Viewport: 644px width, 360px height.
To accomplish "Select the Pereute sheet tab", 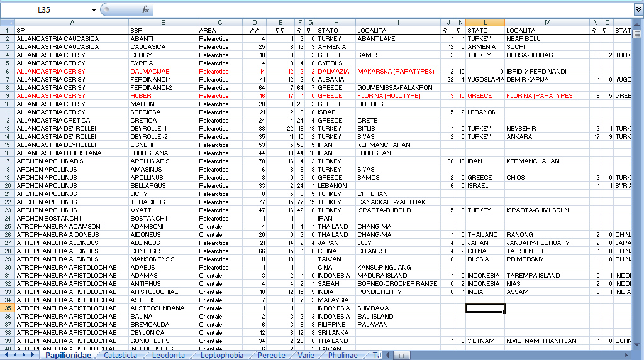I will [x=270, y=355].
